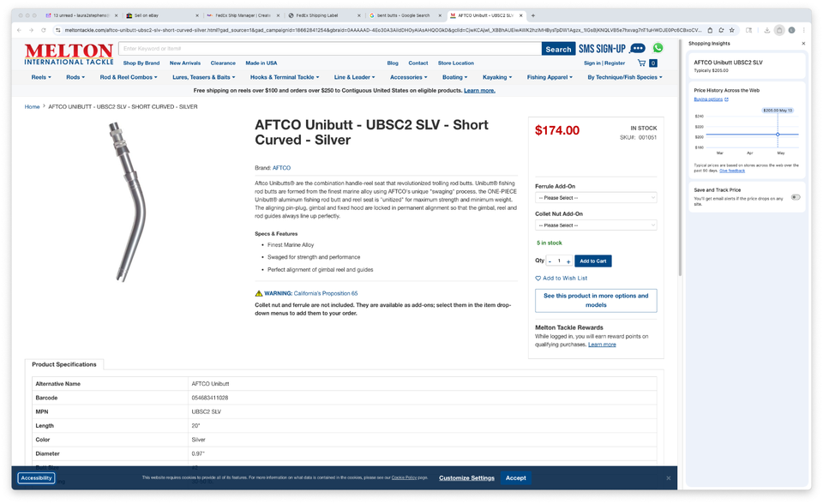Screen dimensions: 823x504
Task: Click the WhatsApp chat icon
Action: coord(658,48)
